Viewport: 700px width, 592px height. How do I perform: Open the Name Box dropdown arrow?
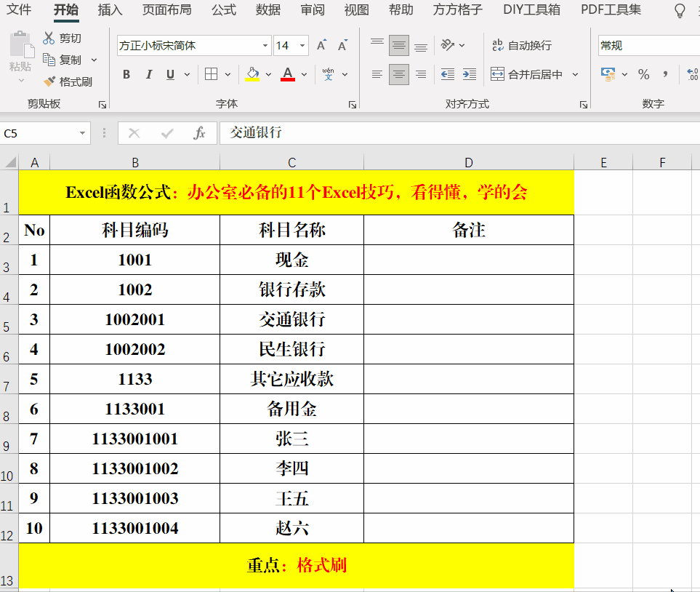82,133
